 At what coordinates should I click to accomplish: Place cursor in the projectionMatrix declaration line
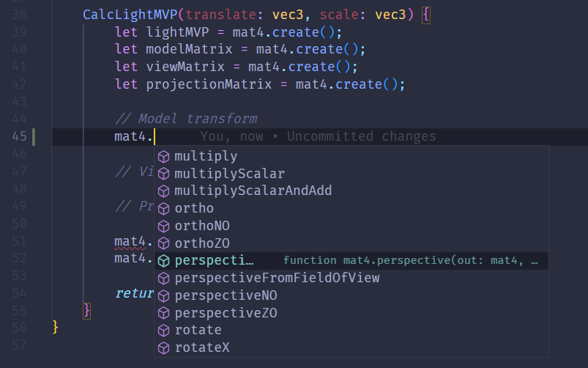point(260,84)
